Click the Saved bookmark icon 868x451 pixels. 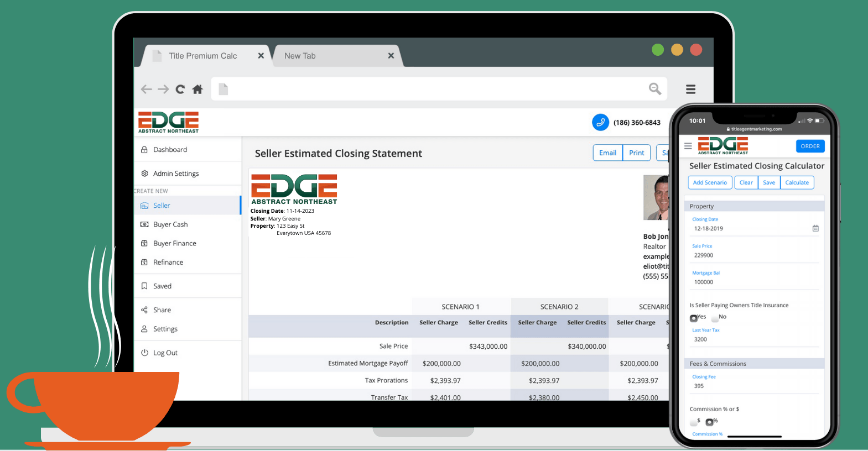(x=144, y=286)
